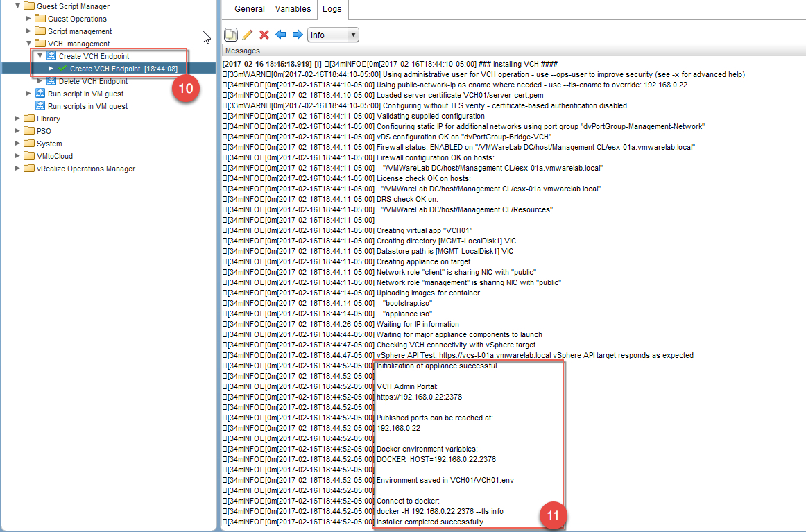Click the blue back arrow in Logs toolbar
Image resolution: width=806 pixels, height=532 pixels.
pos(280,34)
